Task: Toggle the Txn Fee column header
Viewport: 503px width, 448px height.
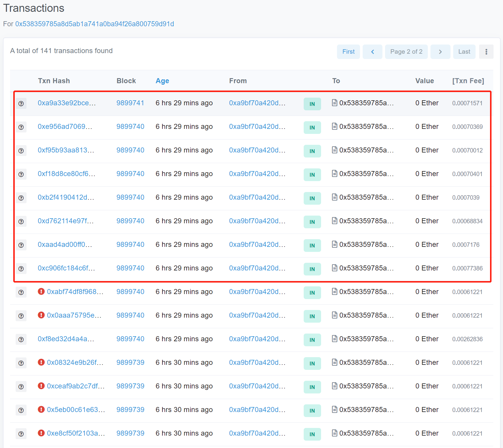Action: tap(468, 81)
